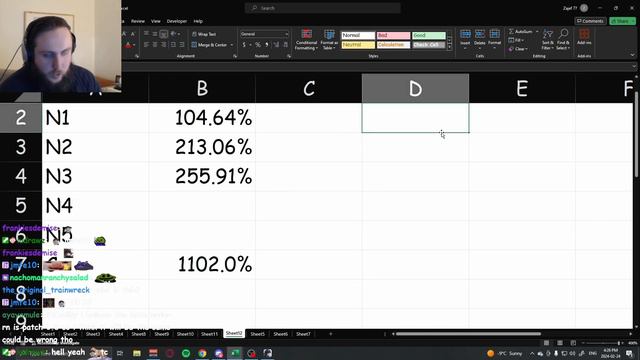
Task: Toggle Align Right
Action: coord(164,44)
